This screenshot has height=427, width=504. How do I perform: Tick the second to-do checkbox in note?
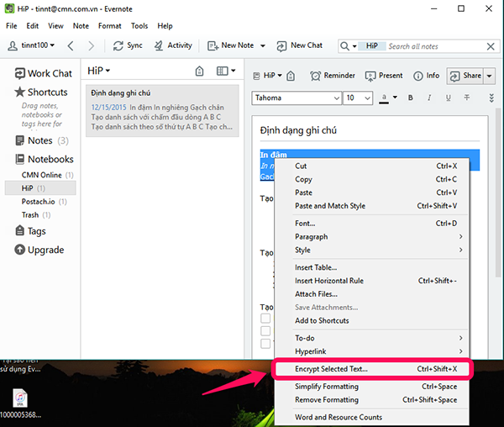click(265, 330)
